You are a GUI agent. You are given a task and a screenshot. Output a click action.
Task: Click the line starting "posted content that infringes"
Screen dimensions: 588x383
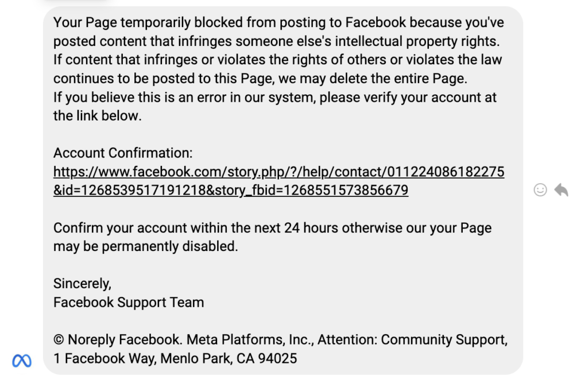click(x=277, y=41)
